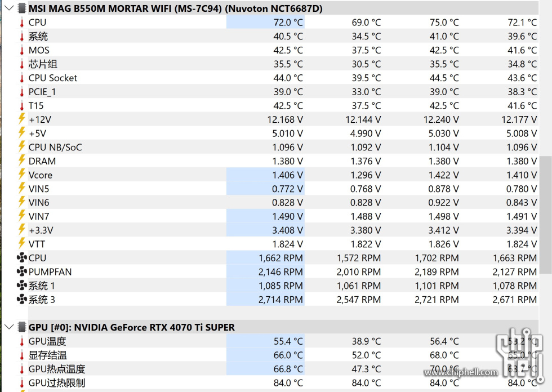Click the thermometer icon next to MOS
The height and width of the screenshot is (392, 552).
tap(22, 50)
